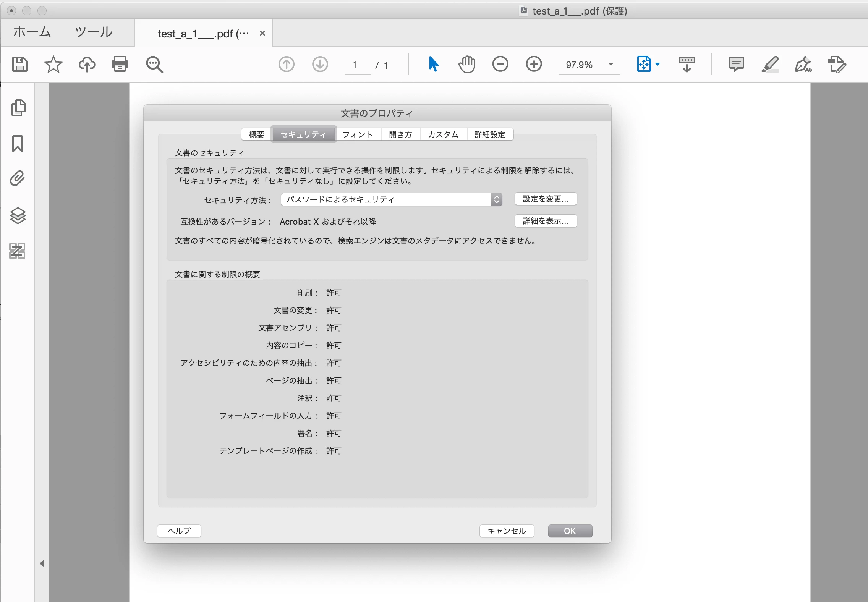
Task: Click the highlighter pen tool
Action: pos(770,64)
